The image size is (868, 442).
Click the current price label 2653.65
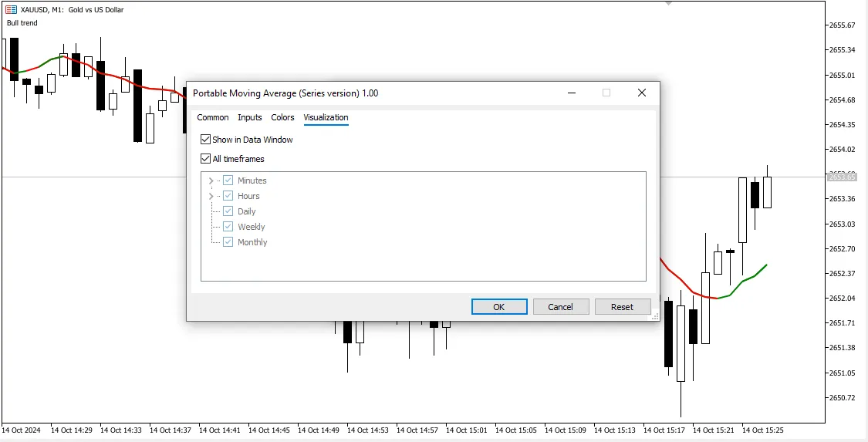pos(842,177)
